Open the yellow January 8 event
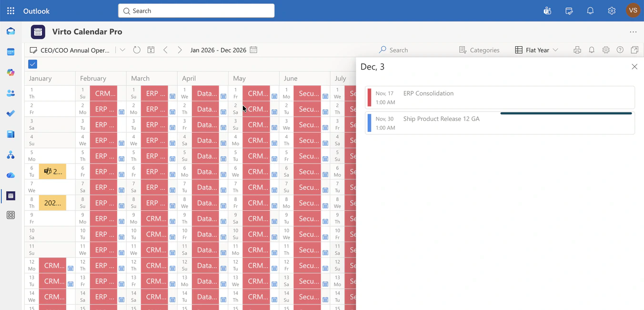Image resolution: width=644 pixels, height=310 pixels. (52, 203)
